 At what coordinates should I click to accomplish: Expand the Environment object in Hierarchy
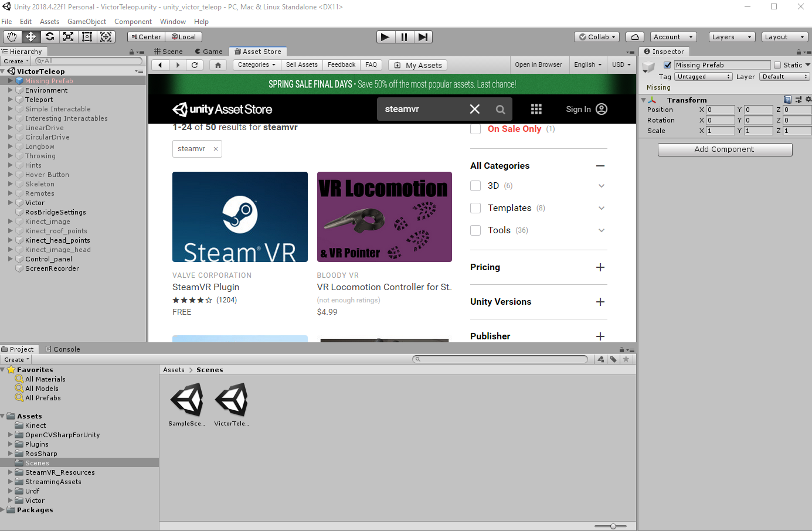[11, 90]
